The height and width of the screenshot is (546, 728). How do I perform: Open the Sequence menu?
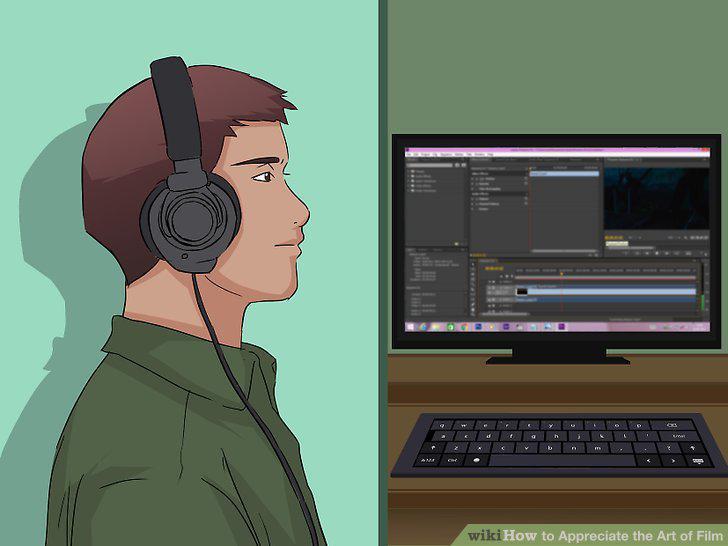pos(446,155)
